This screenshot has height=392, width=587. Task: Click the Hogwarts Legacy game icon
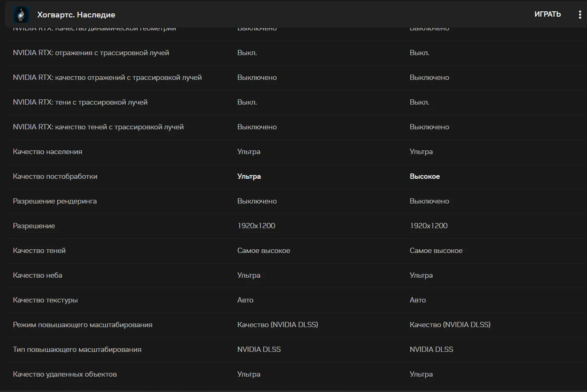(x=21, y=15)
